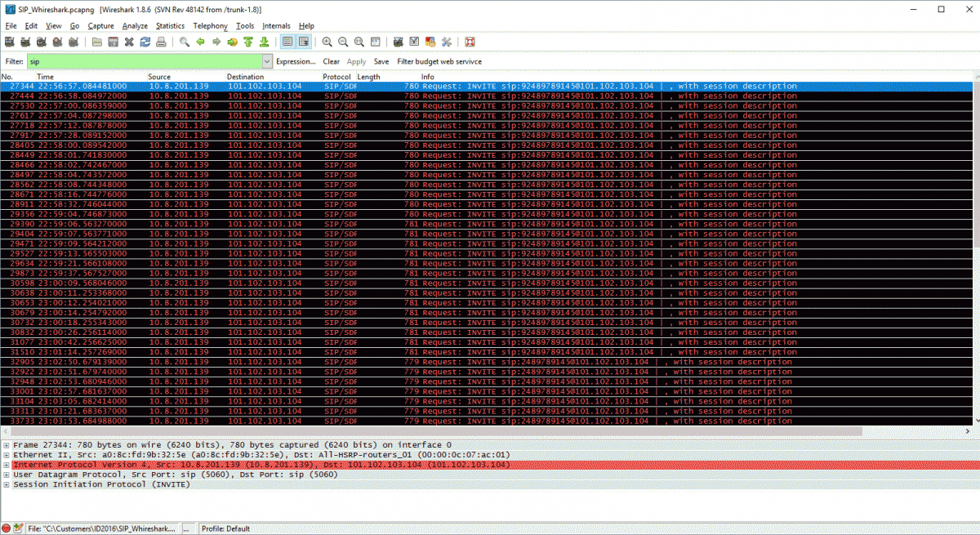This screenshot has width=980, height=535.
Task: Sort by the Destination column header
Action: pos(274,77)
